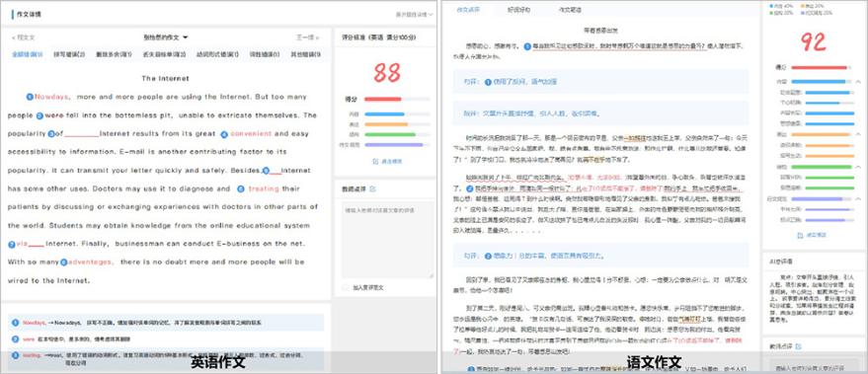Open the student essay selector dropdown

click(x=166, y=37)
